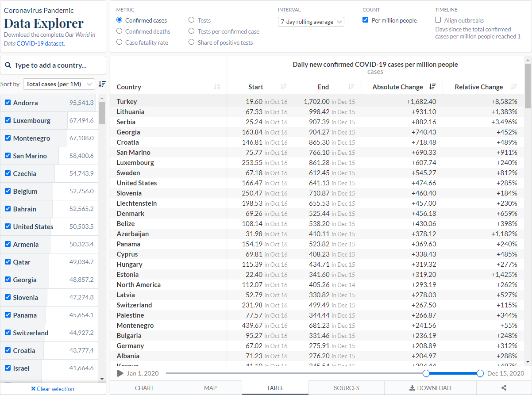Click sort icon in Absolute Change column
532x395 pixels.
(x=432, y=87)
